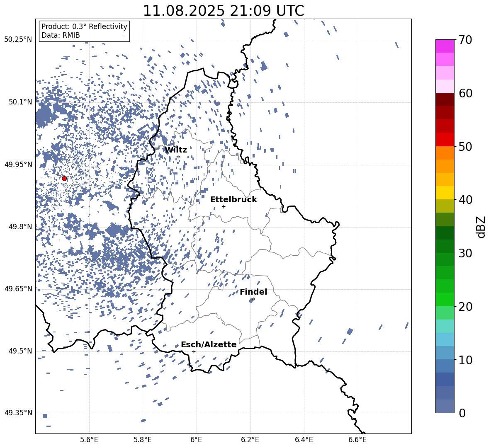Viewport: 491px width, 448px height.
Task: Click the 40 value on the colorbar
Action: click(466, 200)
